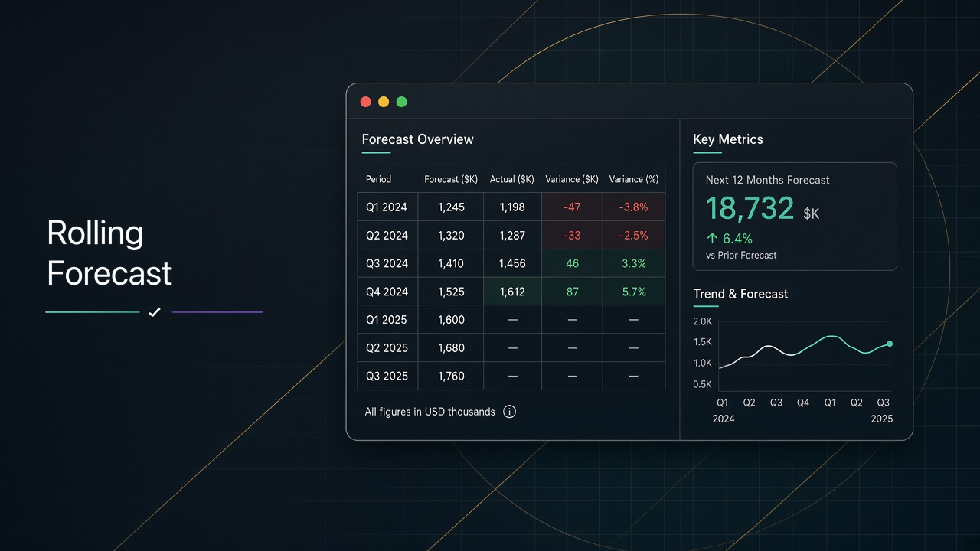Click the actual value 1,287
Image resolution: width=980 pixels, height=551 pixels.
512,235
